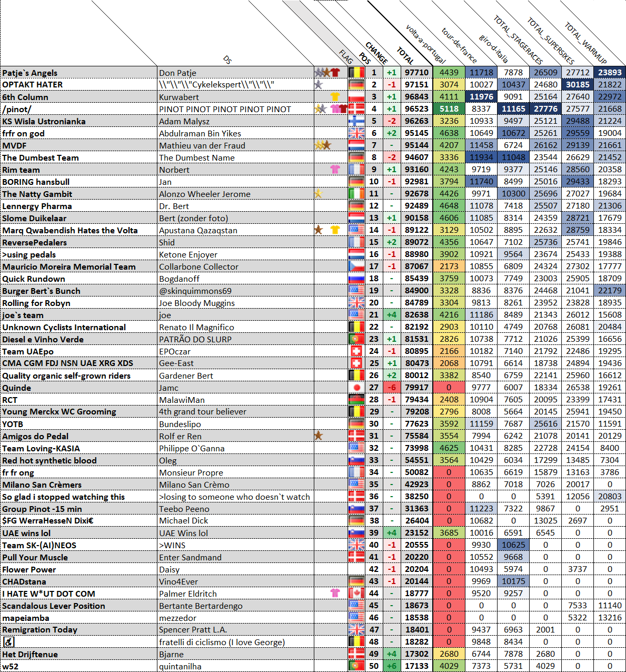Click the Malawi flag in RCT row
The height and width of the screenshot is (672, 626).
(356, 400)
